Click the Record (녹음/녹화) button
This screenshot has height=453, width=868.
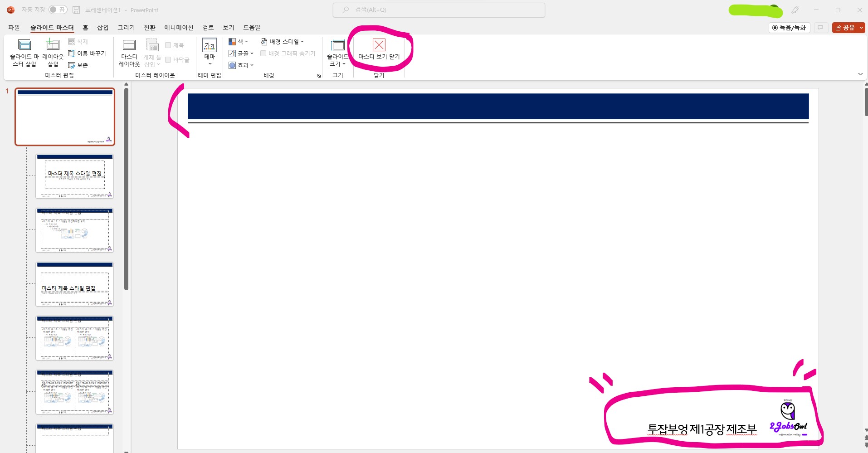tap(789, 28)
